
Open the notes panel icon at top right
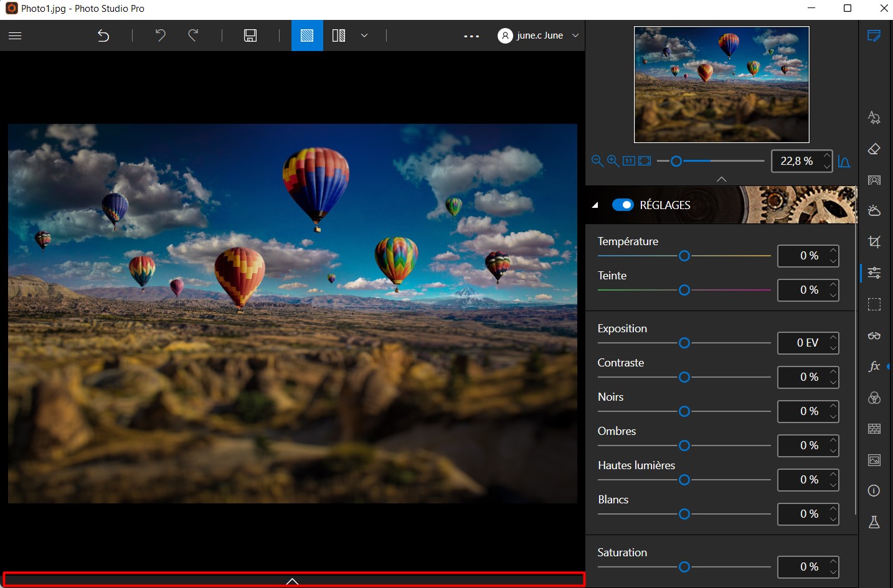point(874,35)
